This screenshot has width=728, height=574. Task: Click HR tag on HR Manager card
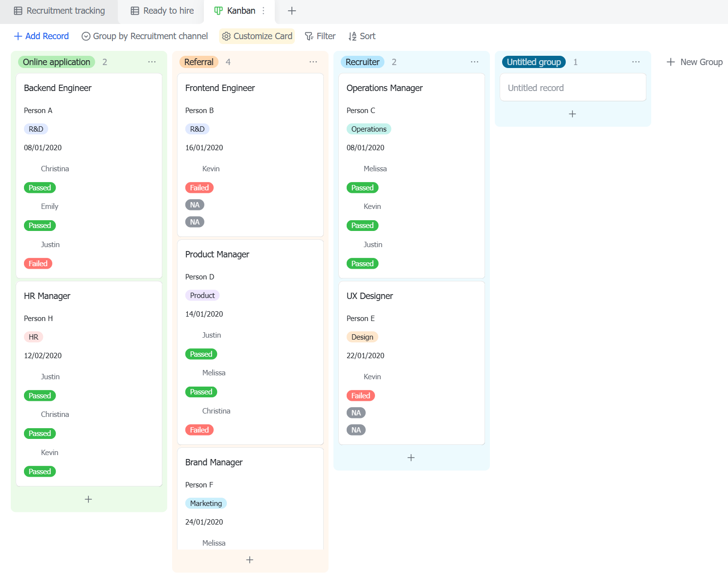(x=34, y=337)
